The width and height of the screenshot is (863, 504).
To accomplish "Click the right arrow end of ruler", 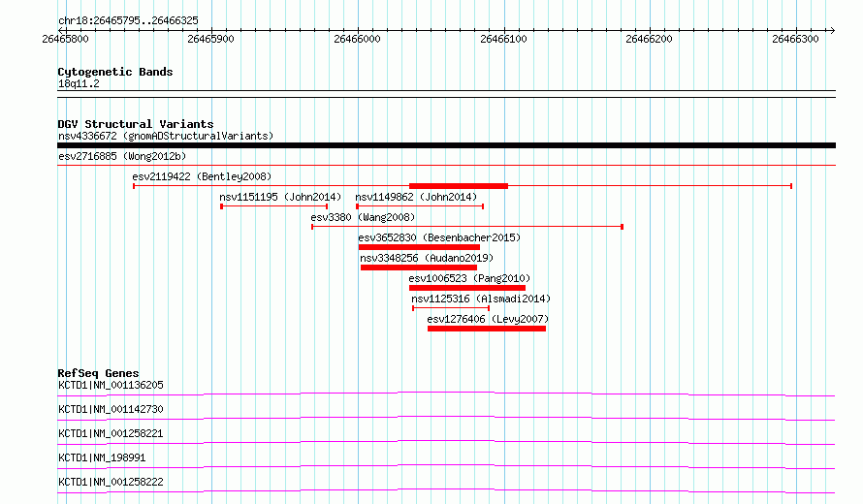I will click(832, 30).
